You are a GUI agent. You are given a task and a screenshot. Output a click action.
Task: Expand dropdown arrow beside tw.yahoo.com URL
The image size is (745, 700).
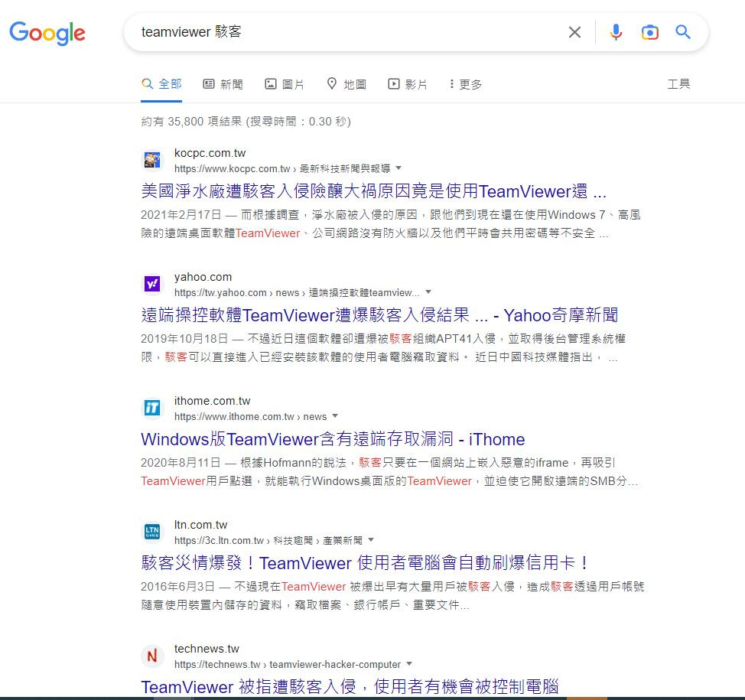(x=428, y=291)
